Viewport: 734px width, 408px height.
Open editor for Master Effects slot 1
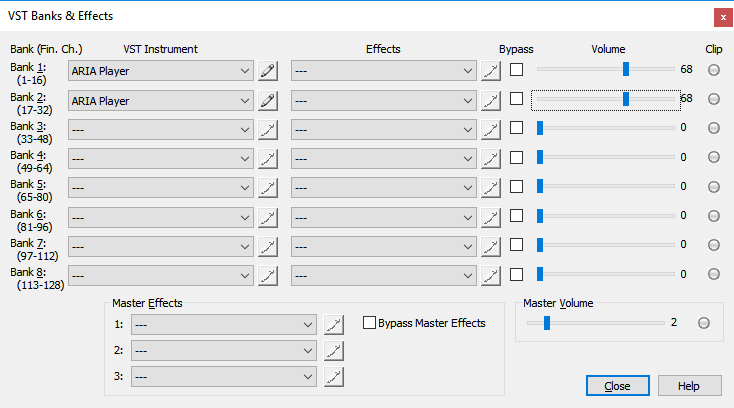334,324
